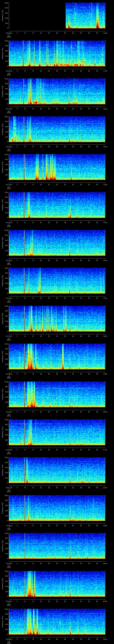Screen dimensions: 114x644
Task: Click the 21:00 end-of-axis label
Action: click(x=105, y=450)
